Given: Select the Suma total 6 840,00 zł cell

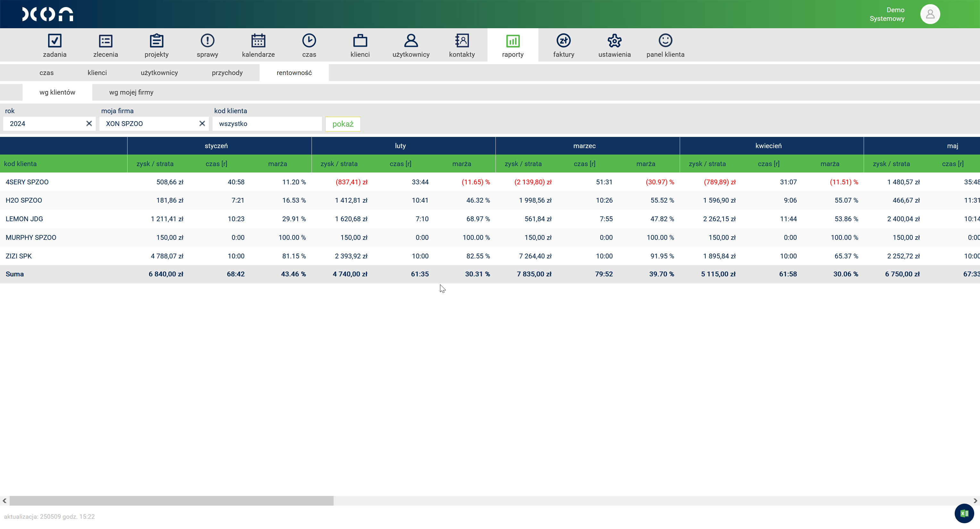Looking at the screenshot, I should (166, 274).
